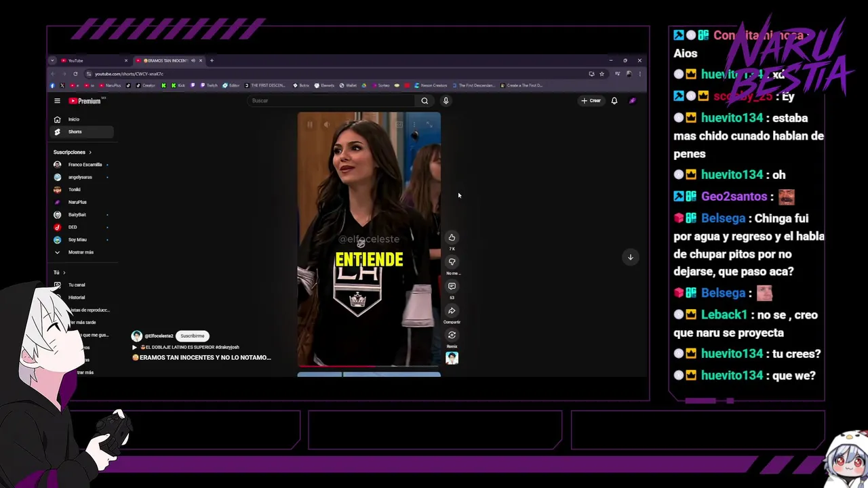Open NaruPlus channel in sidebar
The height and width of the screenshot is (488, 868).
point(81,202)
